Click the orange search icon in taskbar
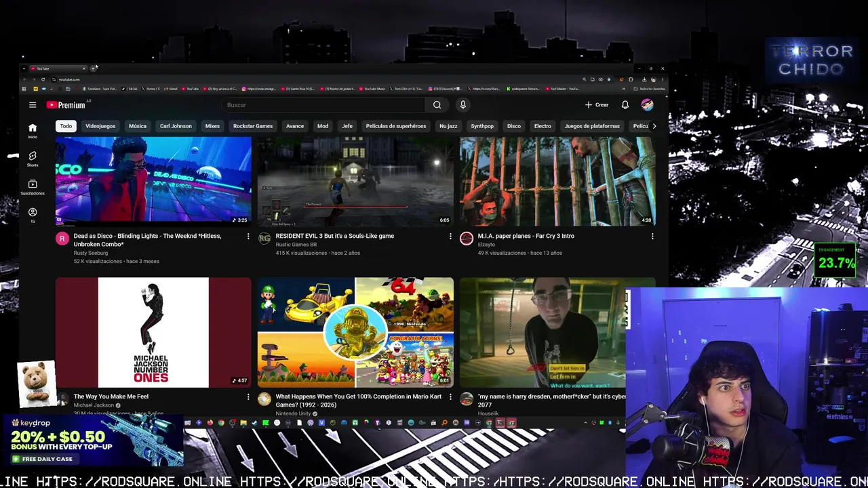This screenshot has height=488, width=868. (444, 423)
